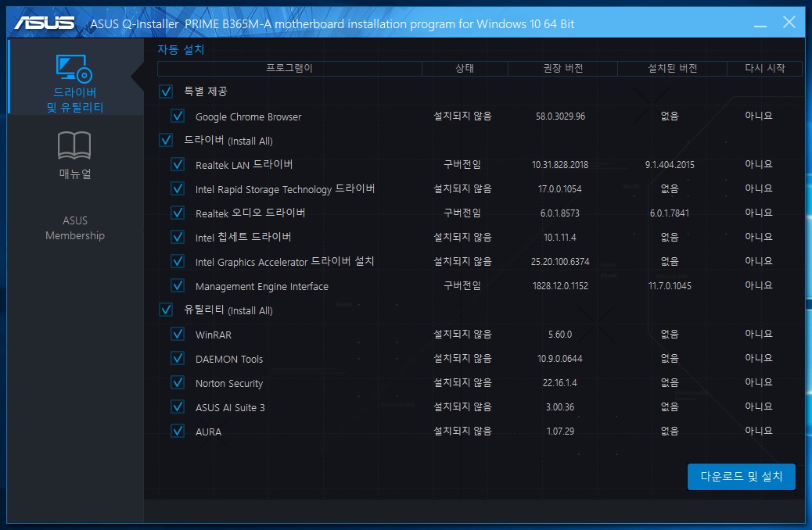The height and width of the screenshot is (530, 812).
Task: Click recommended version 25.20.100.6374
Action: point(560,261)
